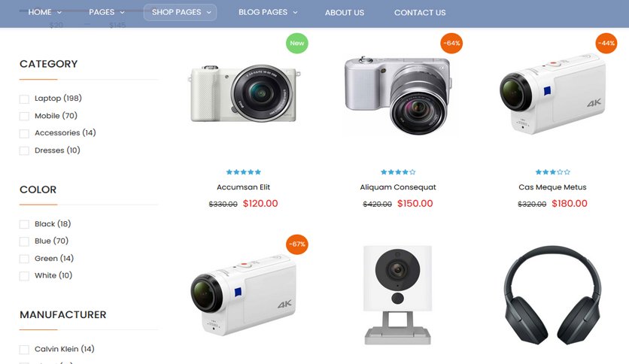The image size is (629, 364).
Task: Click the -44% discount badge
Action: coord(606,44)
